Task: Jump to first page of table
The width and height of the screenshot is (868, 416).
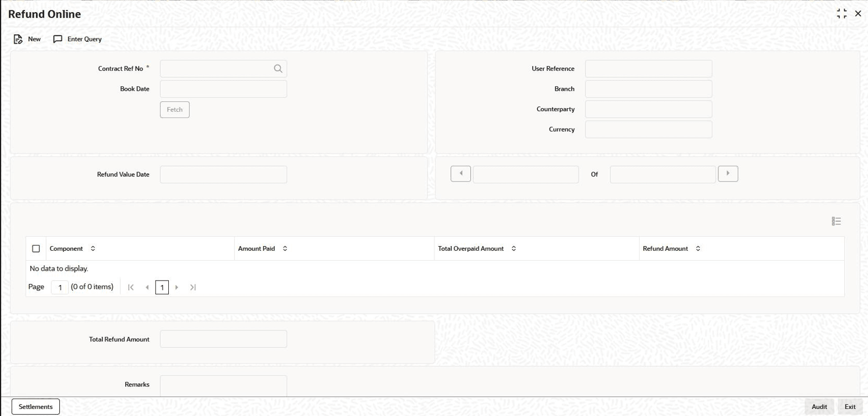Action: point(131,287)
